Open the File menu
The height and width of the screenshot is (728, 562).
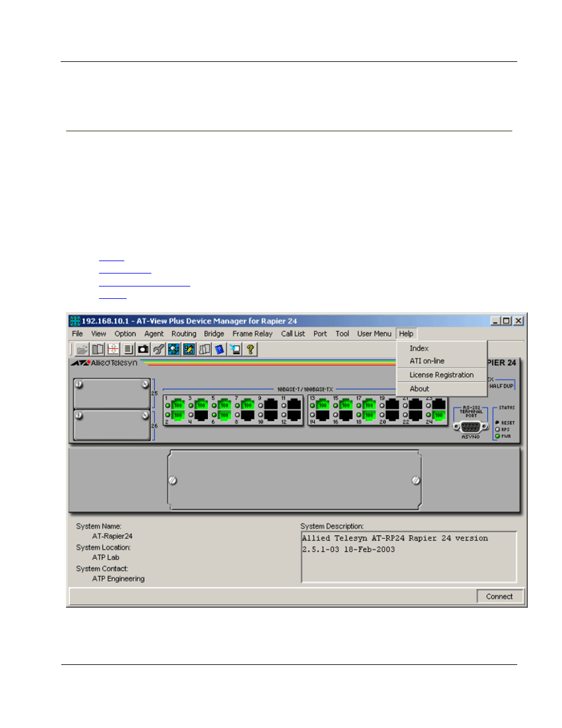tap(77, 334)
